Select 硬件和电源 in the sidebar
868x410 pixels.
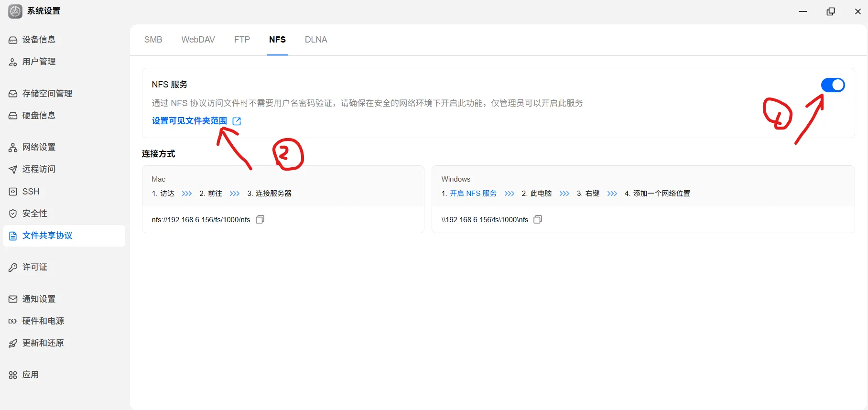pyautogui.click(x=64, y=321)
